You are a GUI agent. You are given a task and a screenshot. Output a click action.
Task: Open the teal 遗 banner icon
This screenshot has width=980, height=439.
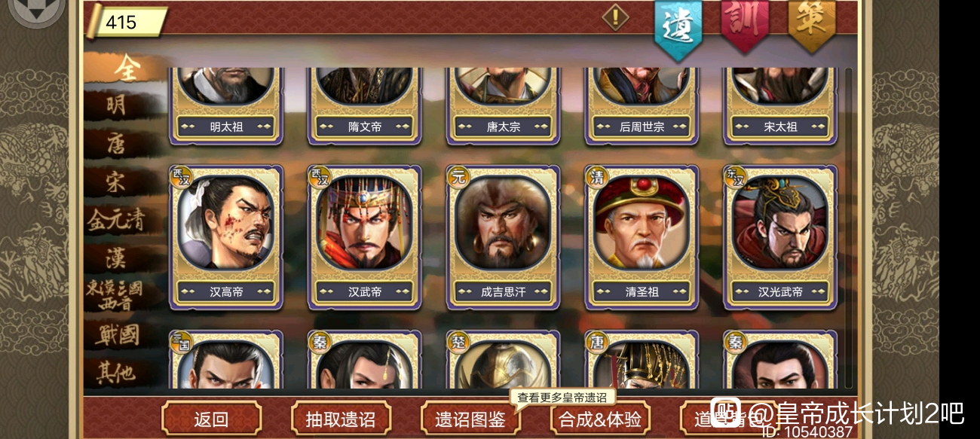(x=678, y=29)
